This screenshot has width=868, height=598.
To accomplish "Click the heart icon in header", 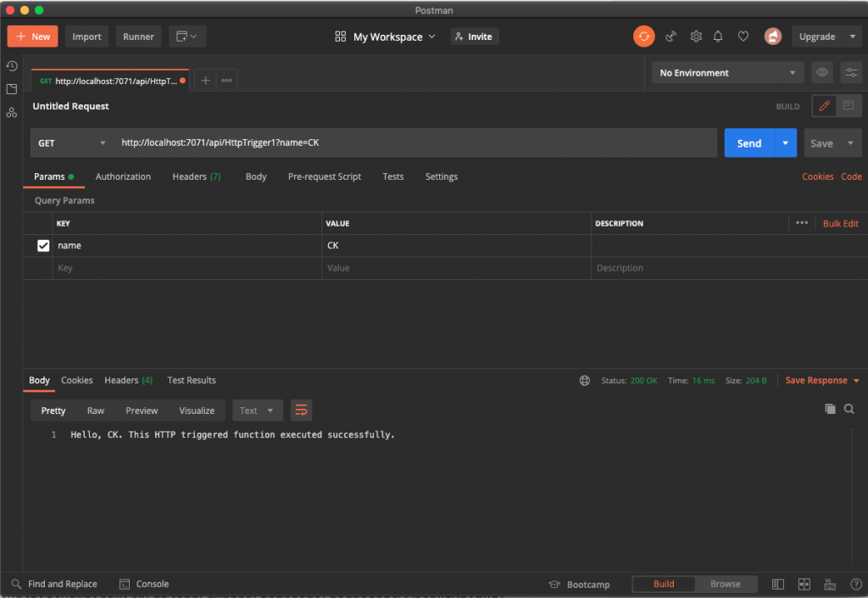I will (x=743, y=36).
